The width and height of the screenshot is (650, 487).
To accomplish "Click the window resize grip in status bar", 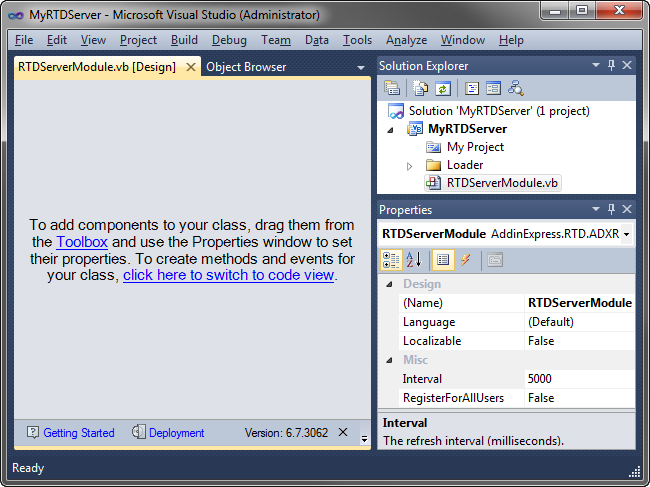I will 635,472.
